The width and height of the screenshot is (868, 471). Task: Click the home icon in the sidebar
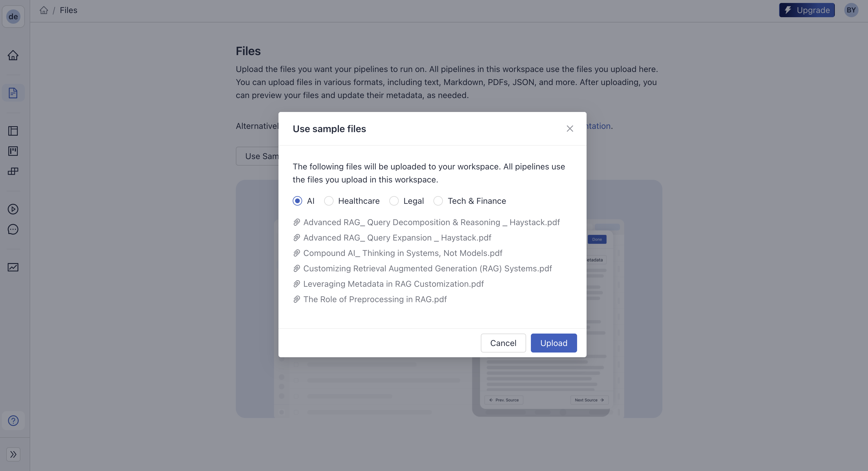click(x=13, y=55)
